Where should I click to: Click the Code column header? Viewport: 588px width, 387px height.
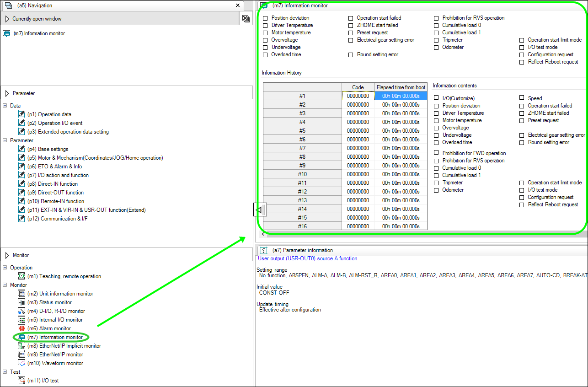click(358, 87)
